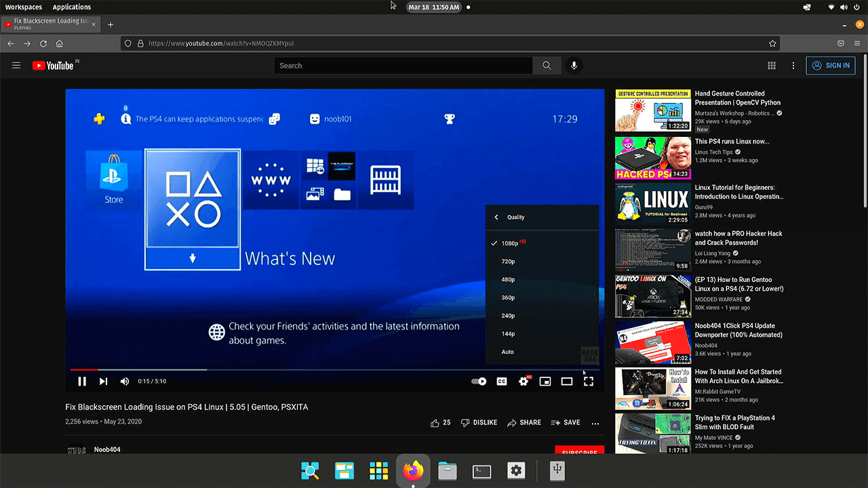The width and height of the screenshot is (868, 488).
Task: Click the YouTube search field
Action: pos(403,66)
